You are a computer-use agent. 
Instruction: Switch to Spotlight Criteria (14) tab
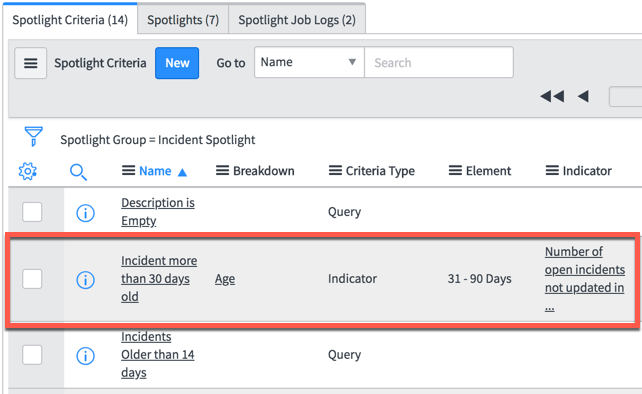pyautogui.click(x=70, y=20)
